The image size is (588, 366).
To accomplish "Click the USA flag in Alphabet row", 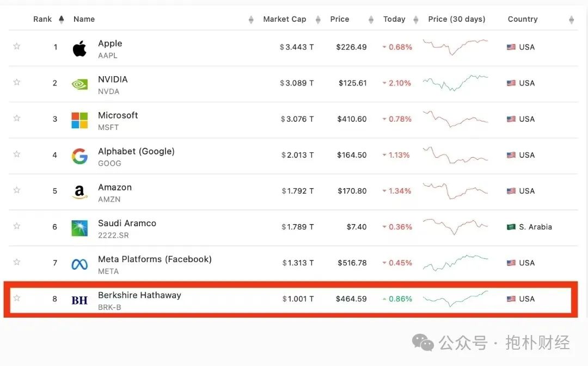I will point(511,155).
